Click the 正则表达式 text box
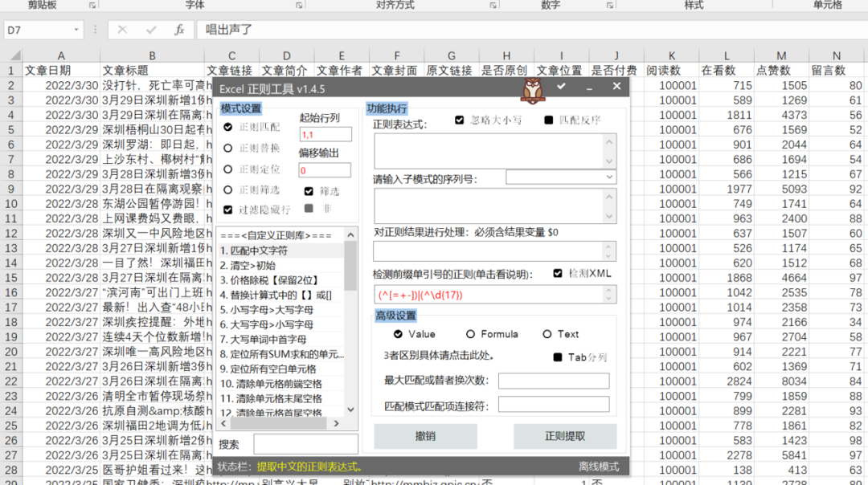Screen dimensions: 868x485 489,151
